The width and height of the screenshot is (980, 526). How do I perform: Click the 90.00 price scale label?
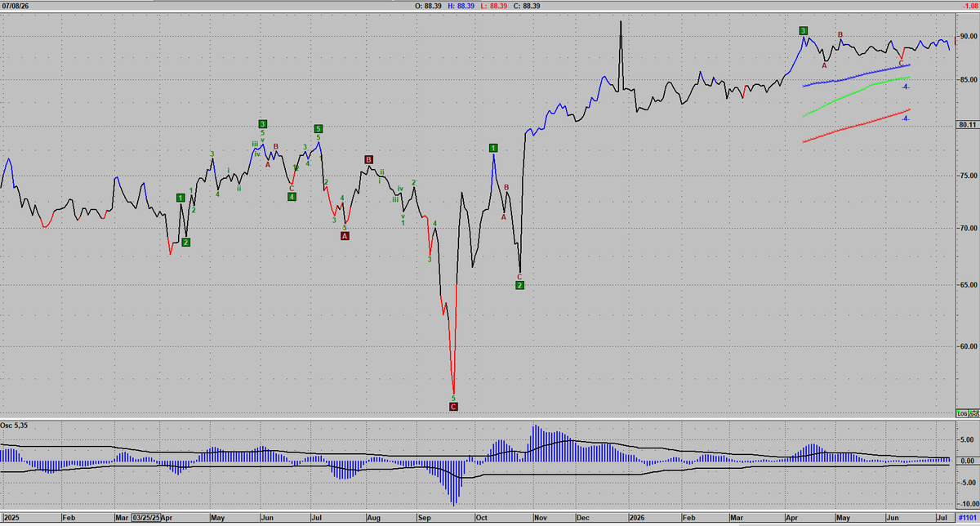tap(969, 36)
